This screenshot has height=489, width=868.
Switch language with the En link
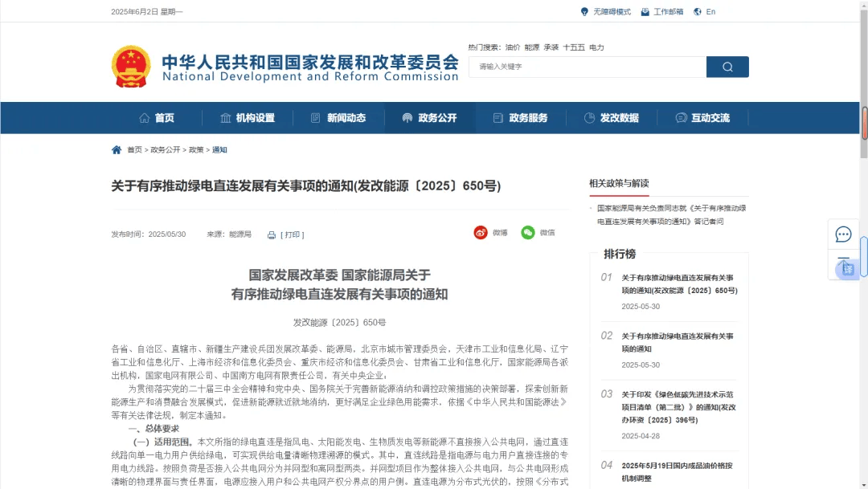click(x=710, y=11)
